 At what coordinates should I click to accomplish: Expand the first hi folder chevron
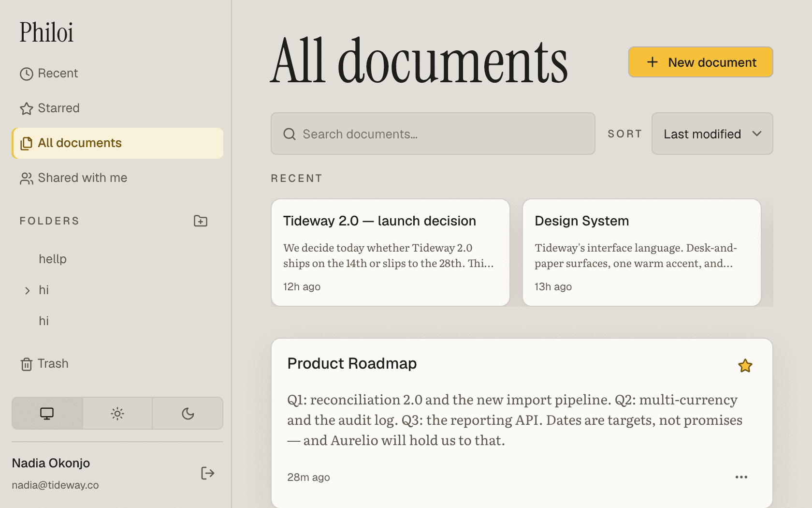[28, 290]
